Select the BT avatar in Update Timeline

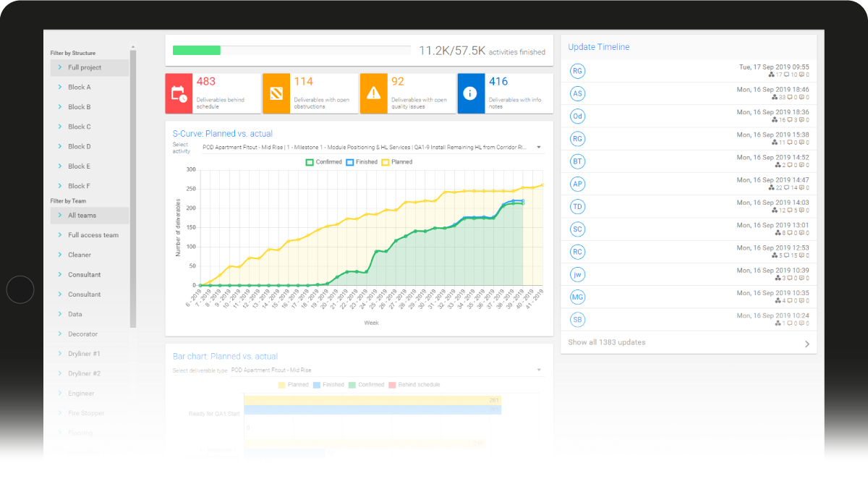pos(577,161)
